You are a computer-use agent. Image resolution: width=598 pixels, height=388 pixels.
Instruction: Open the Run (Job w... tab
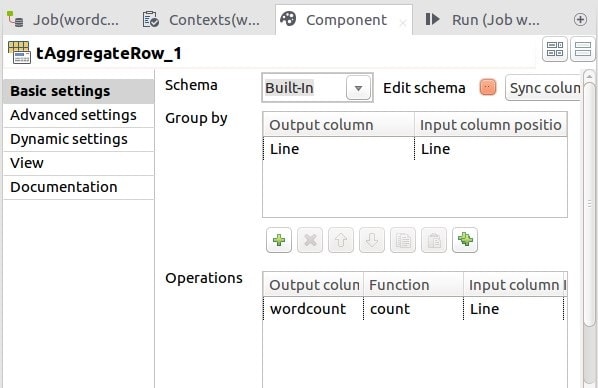pos(482,20)
